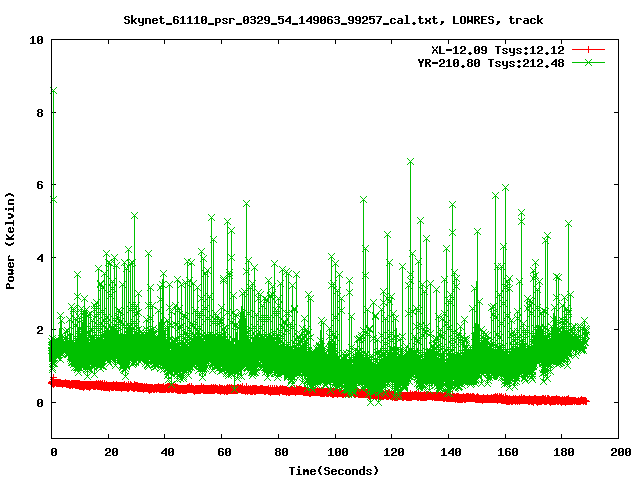Viewport: 640px width, 480px height.
Task: Click the YR-210.80 Tsys legend label
Action: coord(492,62)
